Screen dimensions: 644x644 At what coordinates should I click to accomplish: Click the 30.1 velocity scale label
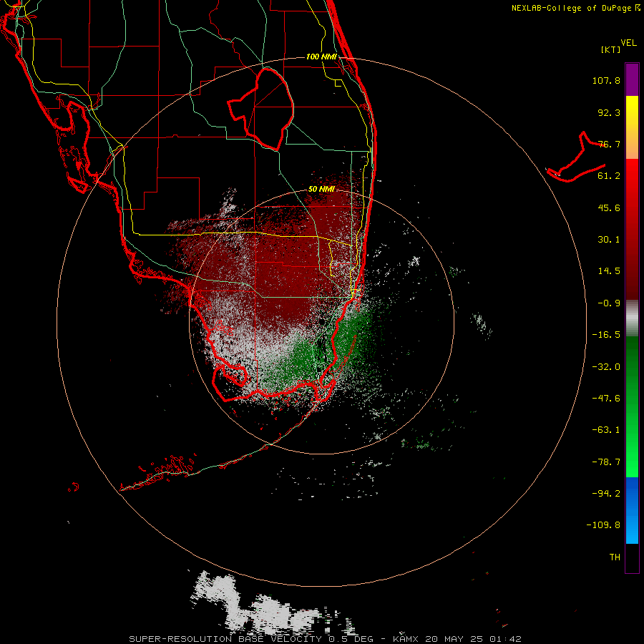[609, 240]
